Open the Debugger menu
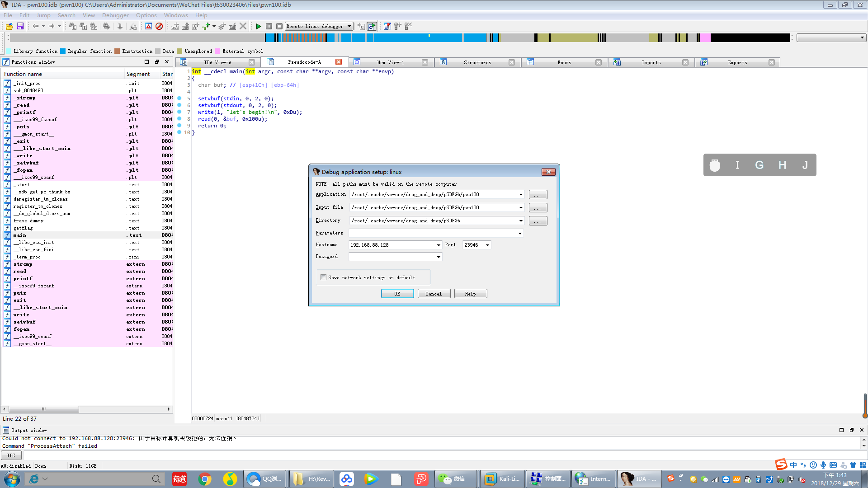The image size is (868, 488). tap(115, 15)
